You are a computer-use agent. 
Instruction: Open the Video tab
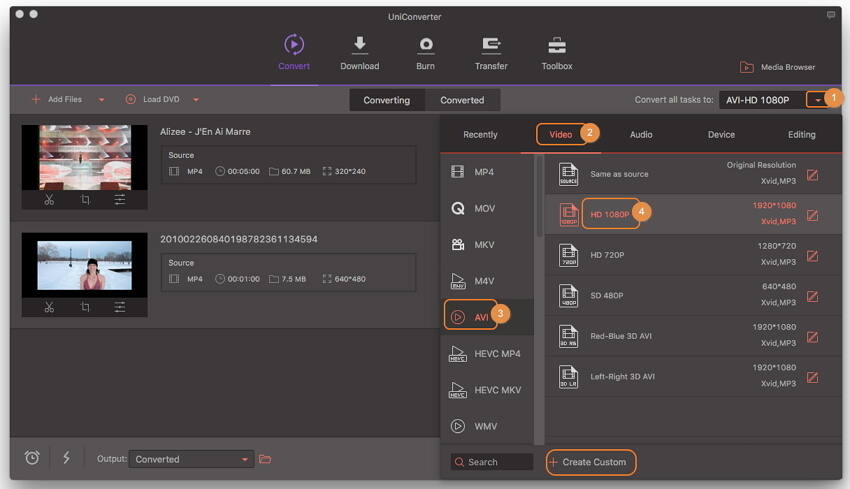(561, 134)
